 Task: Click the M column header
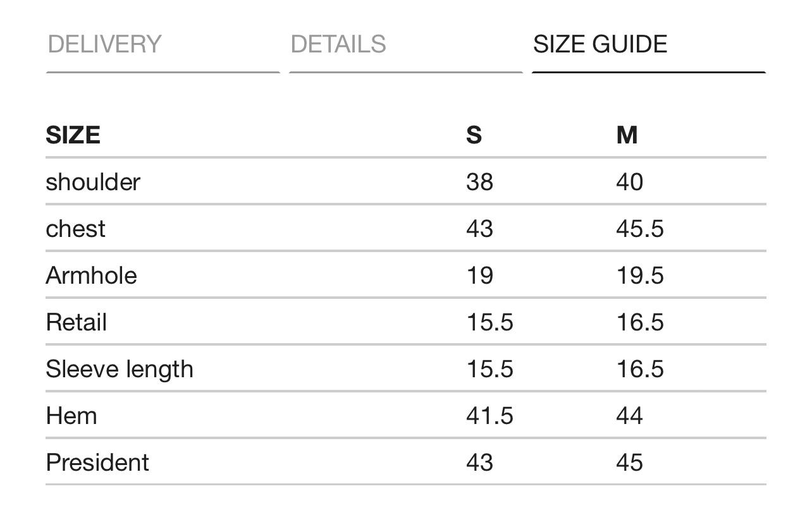(x=627, y=135)
